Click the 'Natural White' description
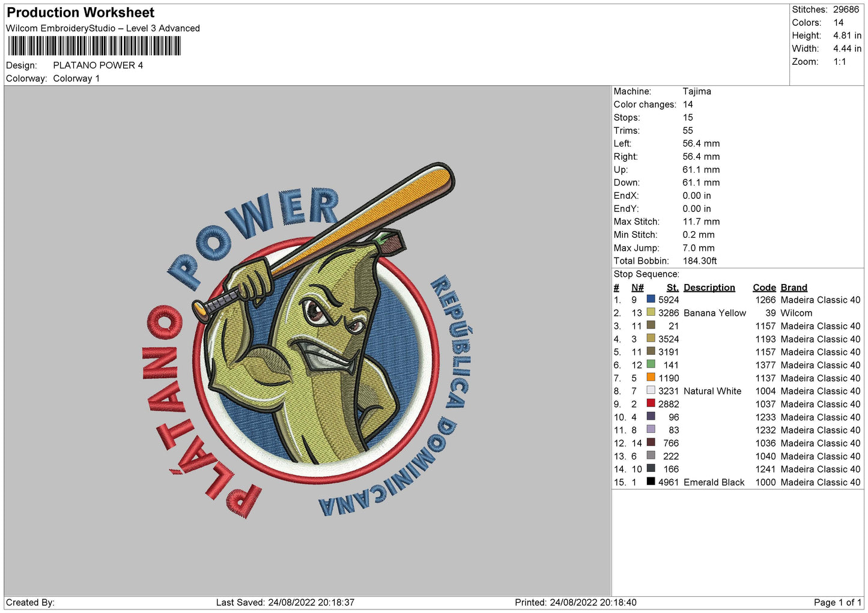This screenshot has width=868, height=613. point(712,391)
